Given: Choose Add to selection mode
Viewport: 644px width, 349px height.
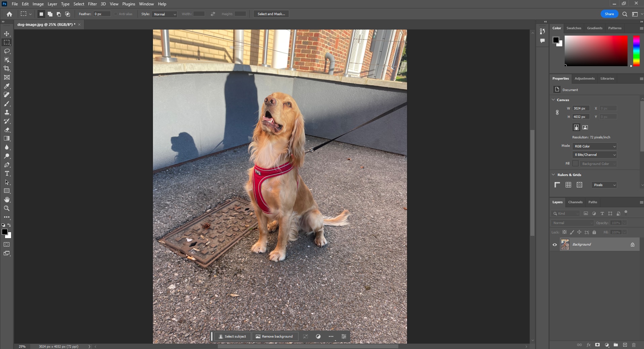Looking at the screenshot, I should point(50,14).
